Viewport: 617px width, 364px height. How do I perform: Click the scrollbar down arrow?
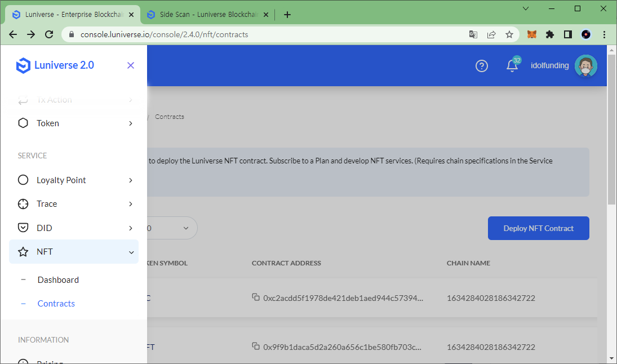coord(611,358)
